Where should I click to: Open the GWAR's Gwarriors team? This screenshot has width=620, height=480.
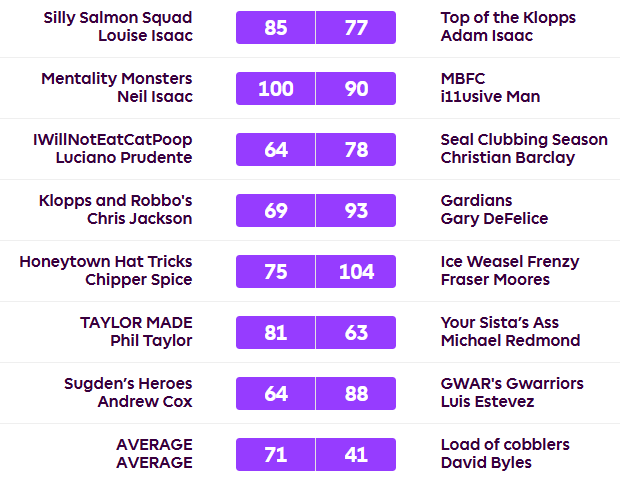pos(512,384)
